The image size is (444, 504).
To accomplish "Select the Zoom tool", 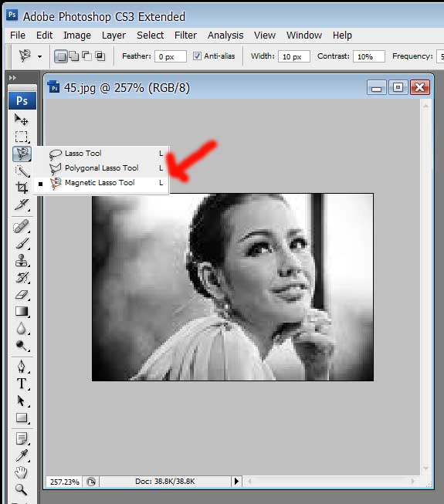I will click(x=22, y=489).
